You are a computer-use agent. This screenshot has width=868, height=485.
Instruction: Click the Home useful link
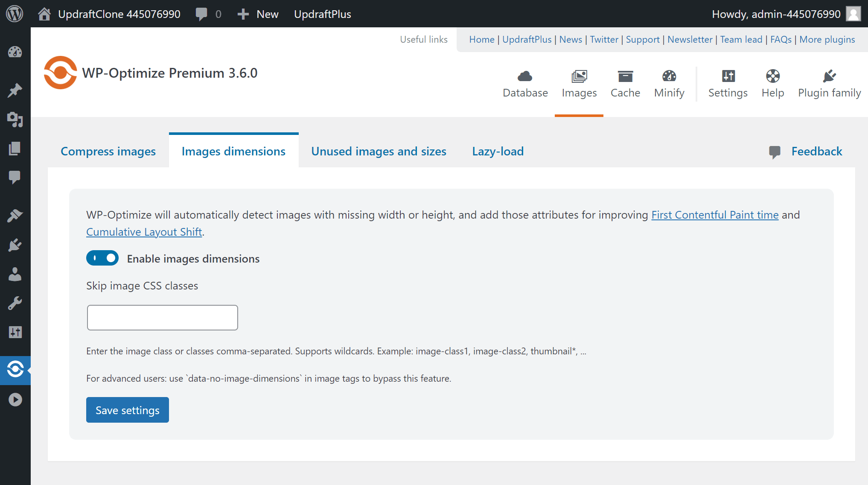[x=481, y=39]
